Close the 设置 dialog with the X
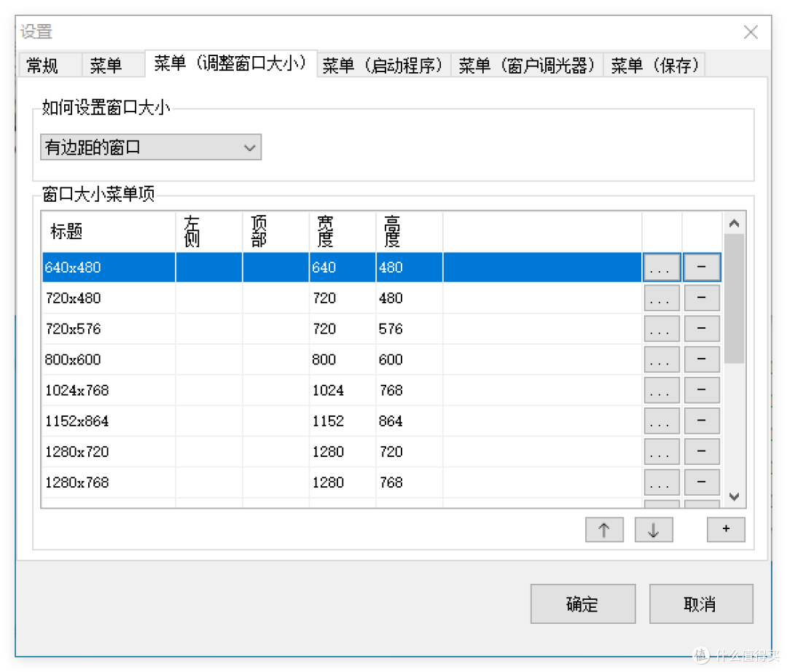Screen dimensions: 787x672 751,32
